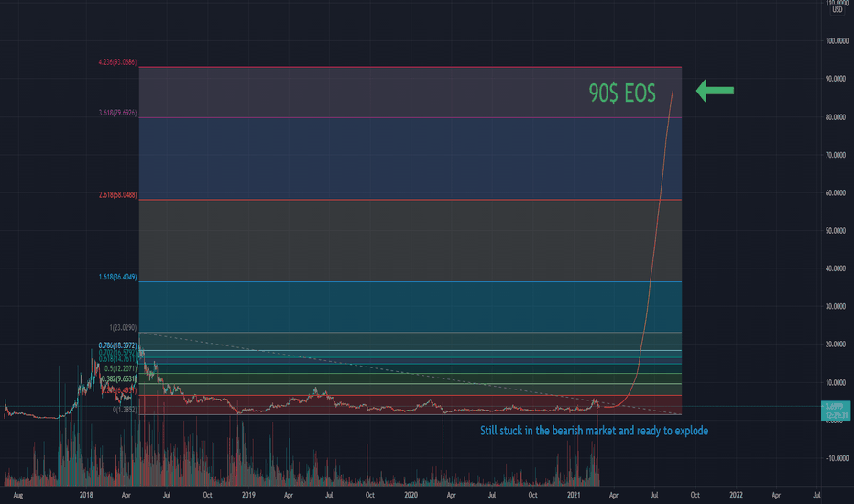This screenshot has height=504, width=854.
Task: Select the 'Still stuck in the bearish market' note
Action: point(594,431)
